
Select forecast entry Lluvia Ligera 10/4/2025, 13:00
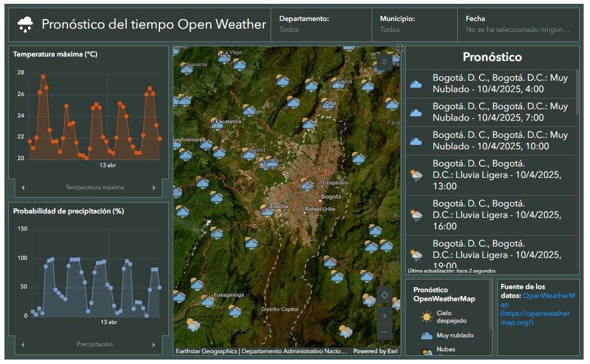(x=491, y=175)
